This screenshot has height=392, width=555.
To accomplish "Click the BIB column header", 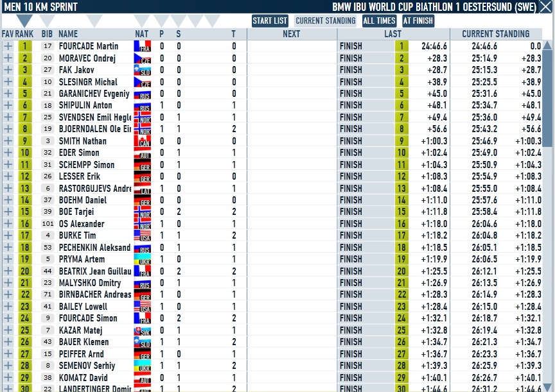I will (47, 34).
